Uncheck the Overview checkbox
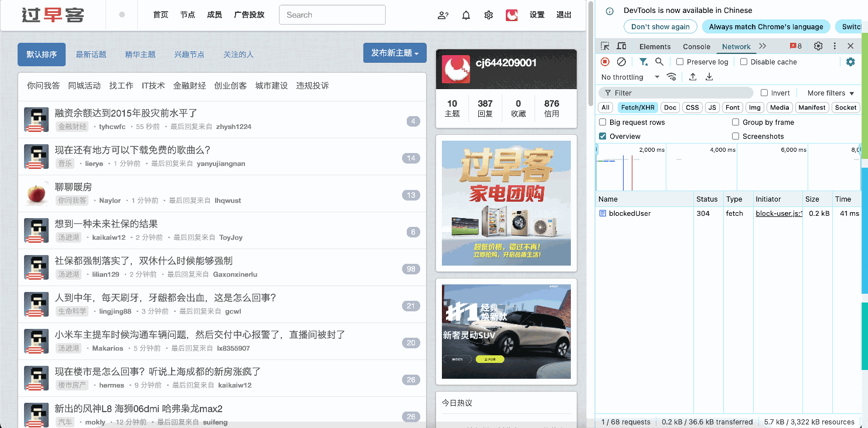The height and width of the screenshot is (428, 868). pyautogui.click(x=603, y=135)
